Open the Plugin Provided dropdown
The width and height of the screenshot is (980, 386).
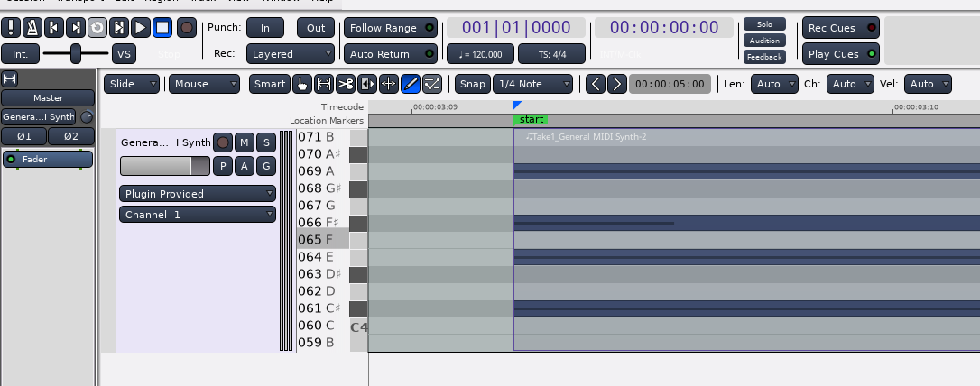coord(197,193)
